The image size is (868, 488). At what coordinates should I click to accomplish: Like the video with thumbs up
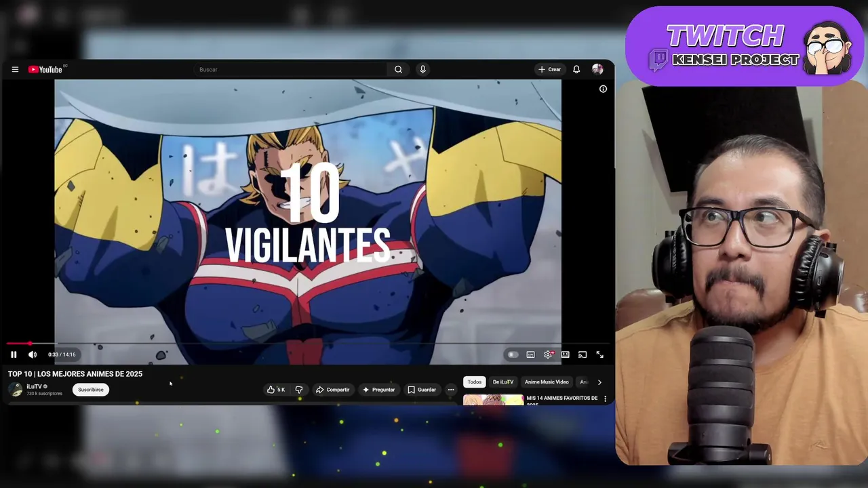click(x=276, y=390)
